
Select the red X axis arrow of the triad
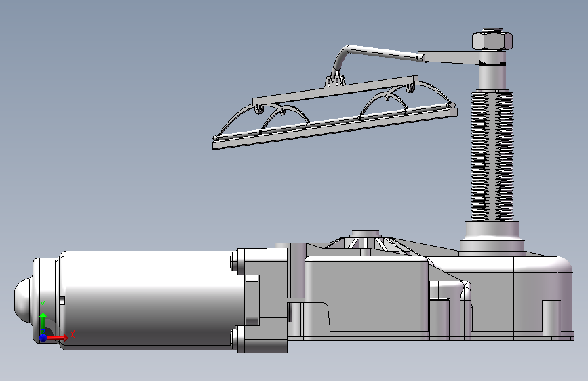pos(57,338)
